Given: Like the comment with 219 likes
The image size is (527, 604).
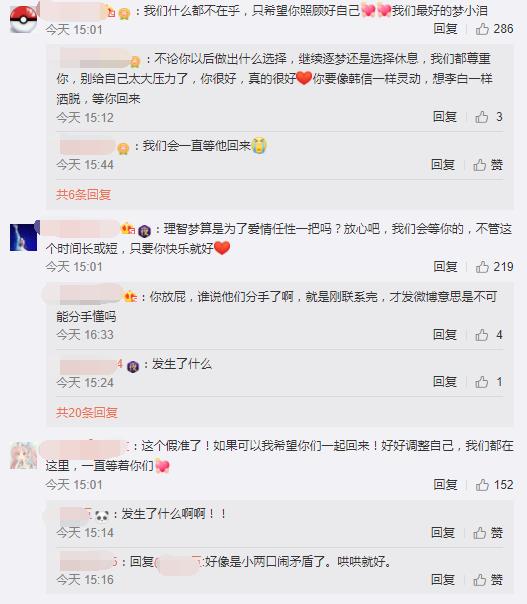Looking at the screenshot, I should tap(494, 267).
